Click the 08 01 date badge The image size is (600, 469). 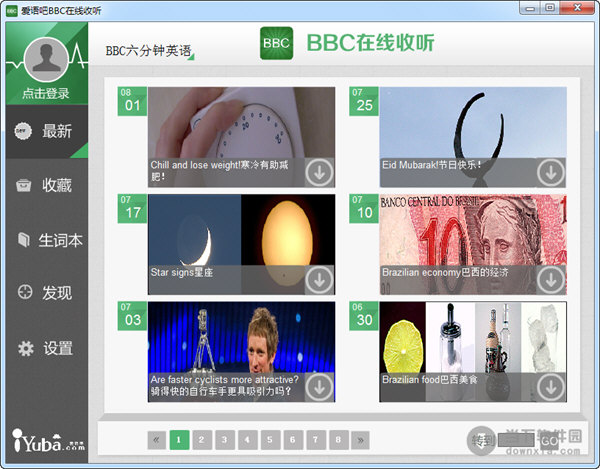pos(132,101)
